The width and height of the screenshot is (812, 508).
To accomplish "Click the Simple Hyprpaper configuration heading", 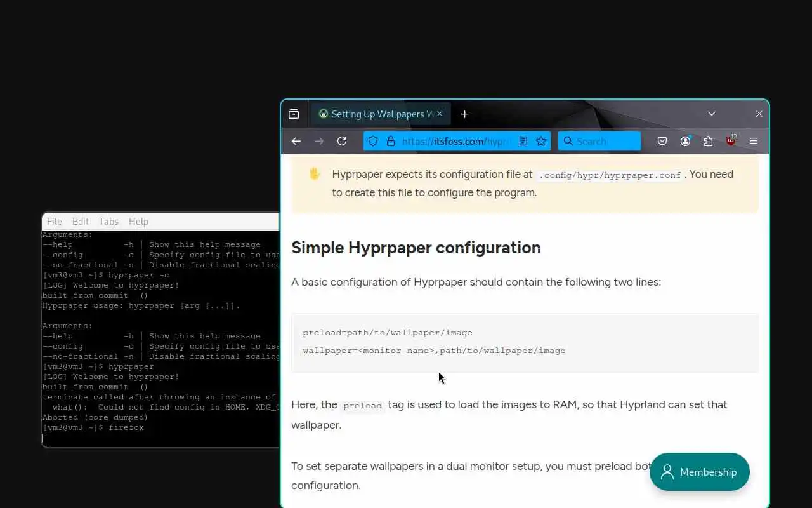I will click(x=416, y=248).
